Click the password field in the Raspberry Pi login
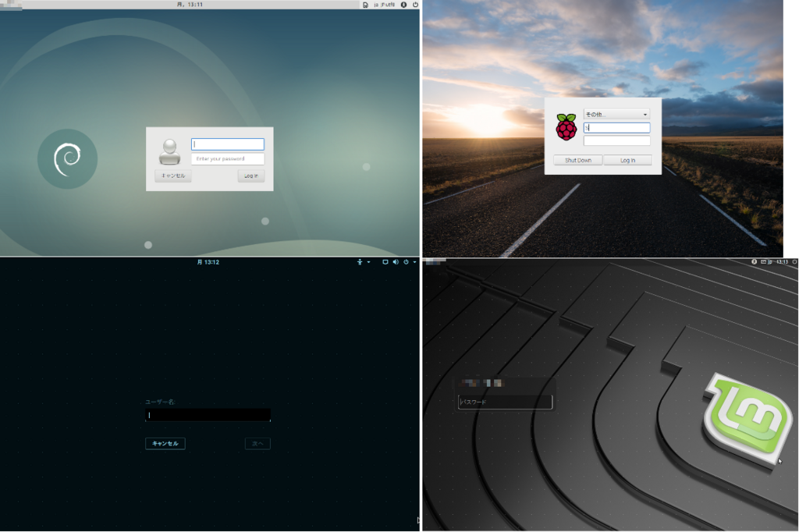This screenshot has width=799, height=532. (x=616, y=140)
